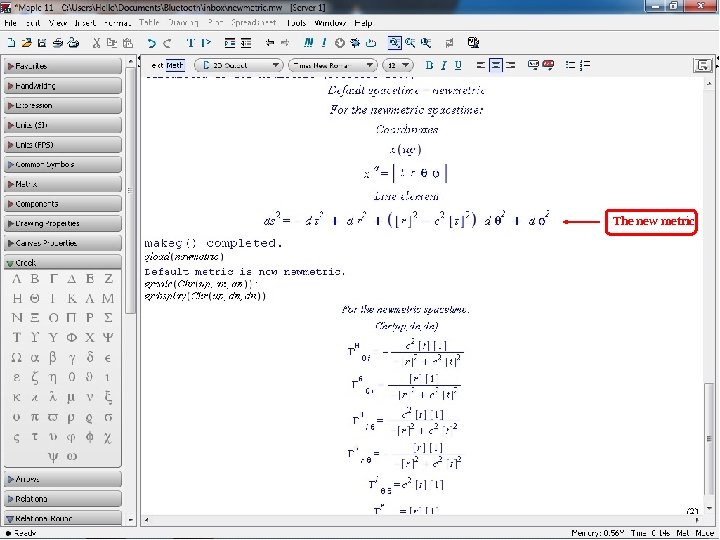Toggle display of non-printing characters icon
This screenshot has width=720, height=540.
450,43
